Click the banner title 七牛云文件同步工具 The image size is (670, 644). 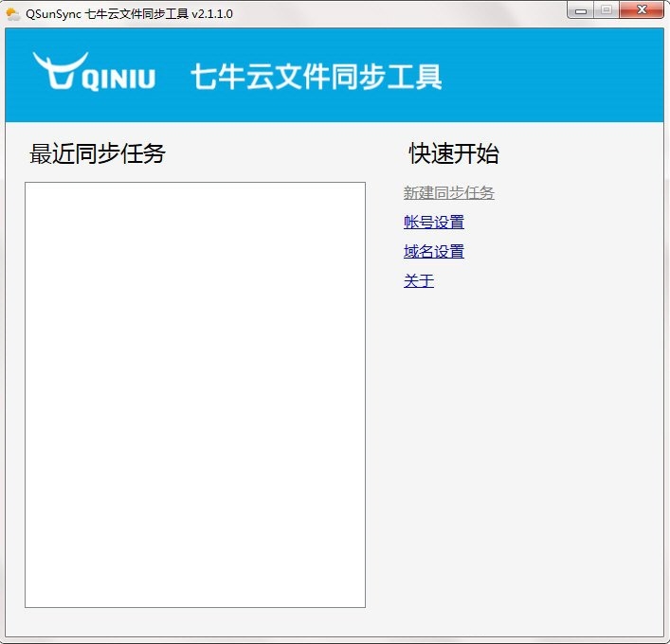[x=317, y=77]
